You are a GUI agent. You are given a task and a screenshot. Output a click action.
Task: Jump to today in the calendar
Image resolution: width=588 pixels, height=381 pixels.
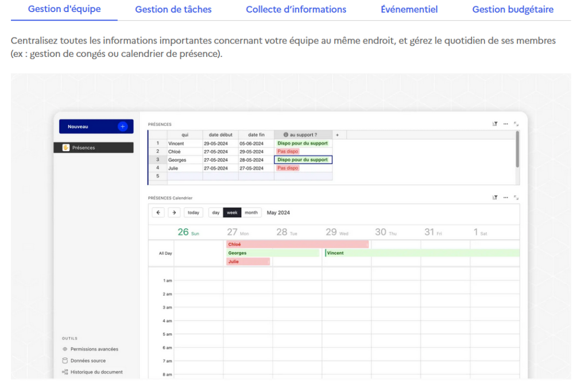[x=194, y=213]
